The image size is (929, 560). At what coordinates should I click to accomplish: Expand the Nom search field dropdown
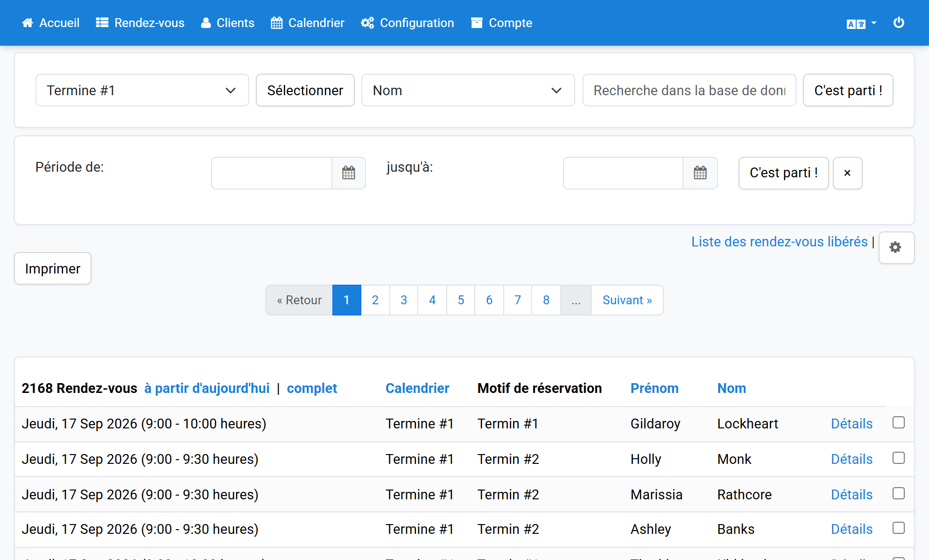click(x=468, y=90)
